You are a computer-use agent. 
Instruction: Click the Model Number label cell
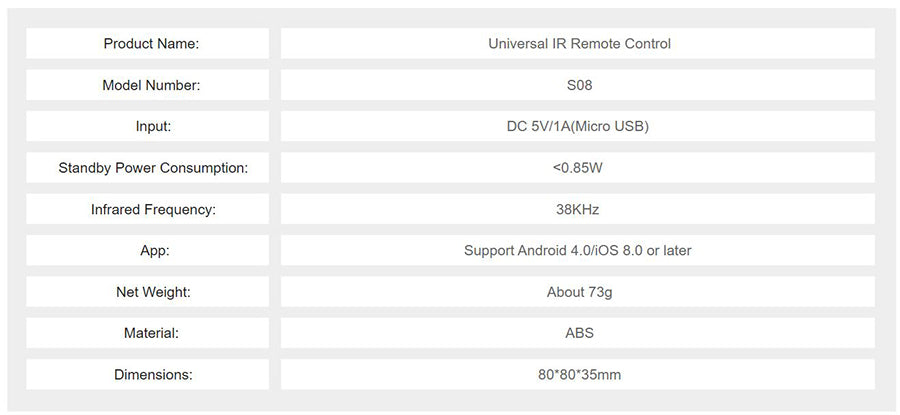click(x=148, y=85)
